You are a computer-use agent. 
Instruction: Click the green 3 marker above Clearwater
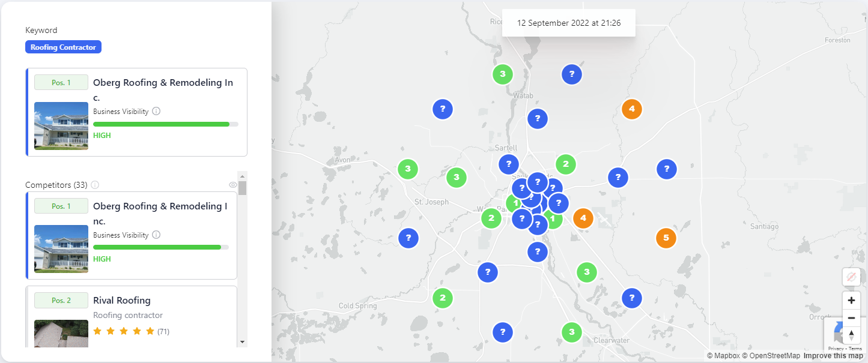tap(572, 332)
